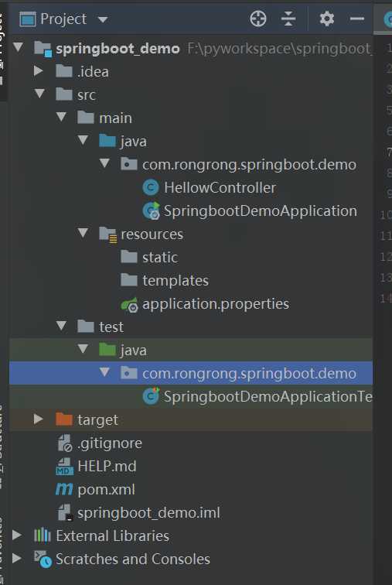Click the Scratches and Consoles icon
Screen dimensions: 392x585
[x=43, y=559]
